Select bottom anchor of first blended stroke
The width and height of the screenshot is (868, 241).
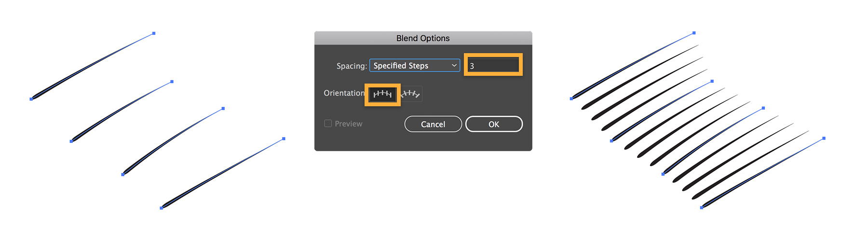571,99
